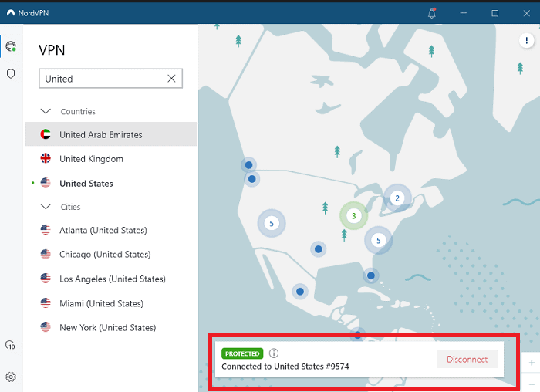
Task: Open the Threat Protection shield icon
Action: [x=11, y=73]
